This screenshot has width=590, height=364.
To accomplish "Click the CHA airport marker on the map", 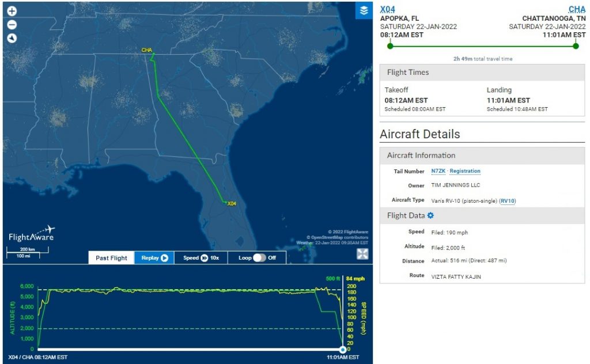I will 147,50.
